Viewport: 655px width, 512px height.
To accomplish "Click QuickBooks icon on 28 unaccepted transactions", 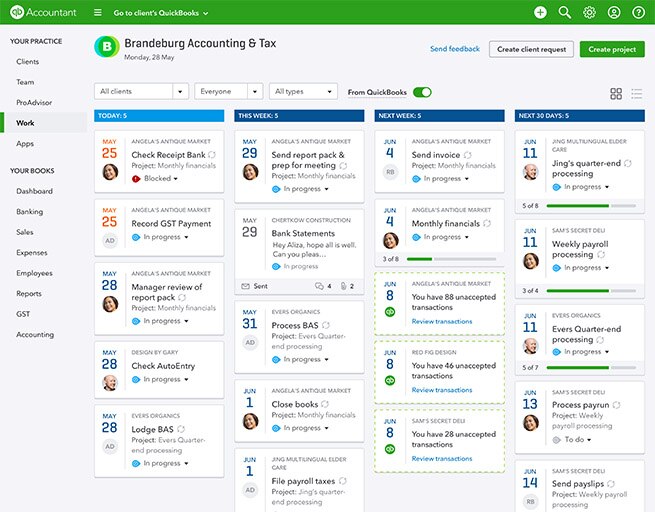I will [x=390, y=449].
